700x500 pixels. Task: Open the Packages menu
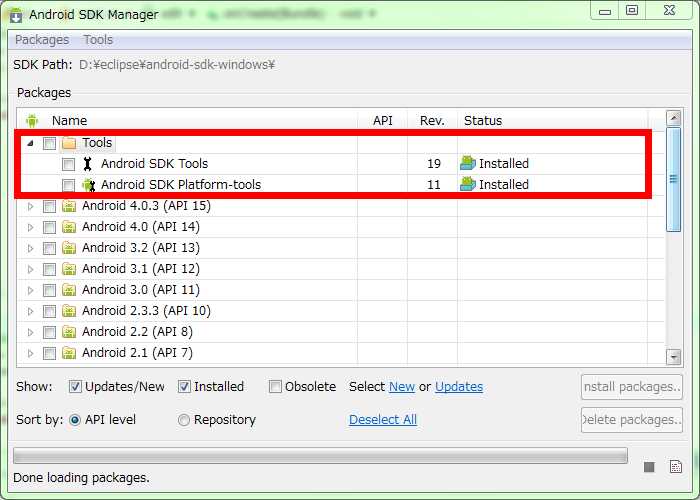click(42, 40)
